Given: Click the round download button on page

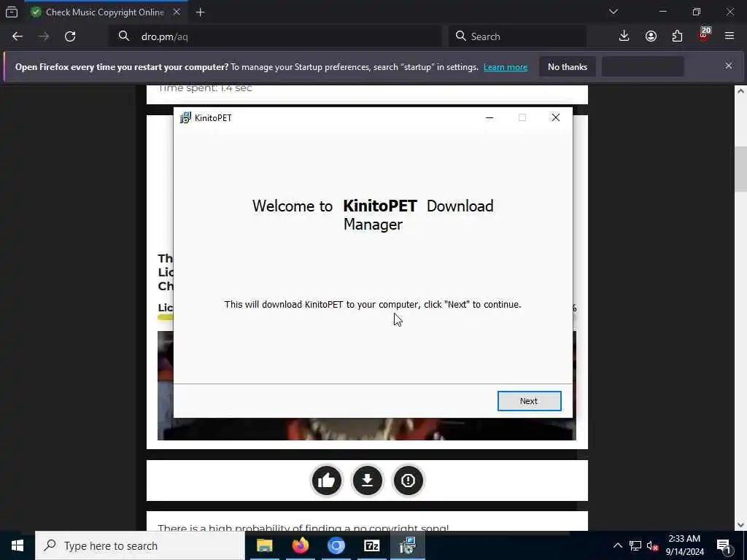Looking at the screenshot, I should [x=368, y=481].
